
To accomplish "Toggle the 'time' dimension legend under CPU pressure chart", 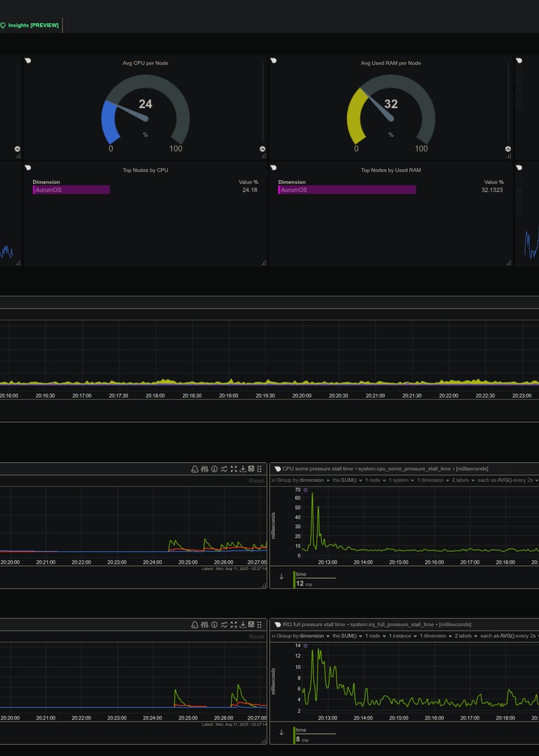I will pos(314,579).
